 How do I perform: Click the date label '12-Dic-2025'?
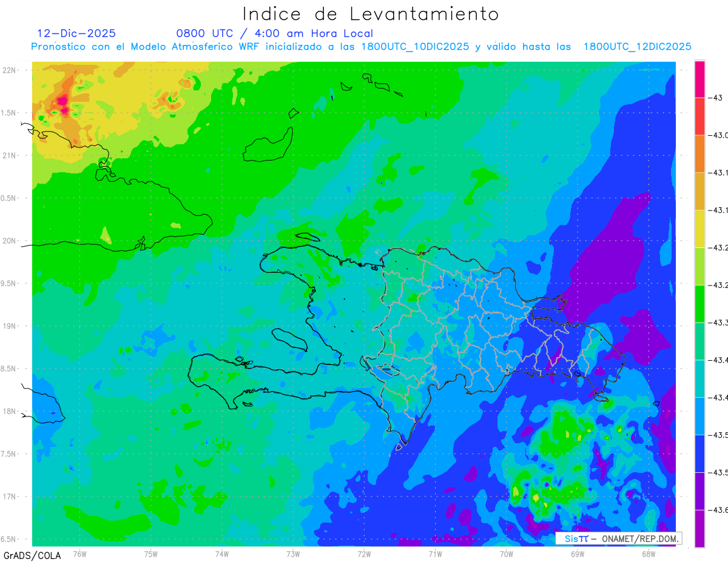click(x=76, y=33)
